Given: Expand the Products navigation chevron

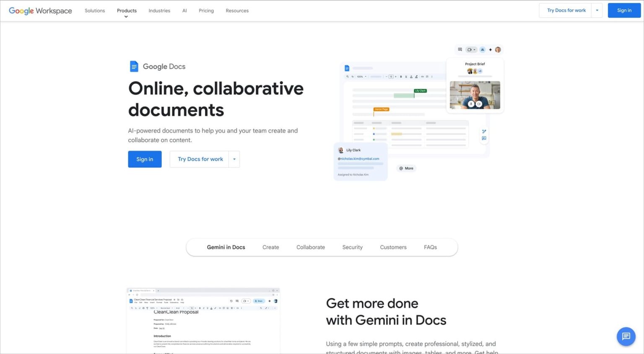Looking at the screenshot, I should click(126, 16).
